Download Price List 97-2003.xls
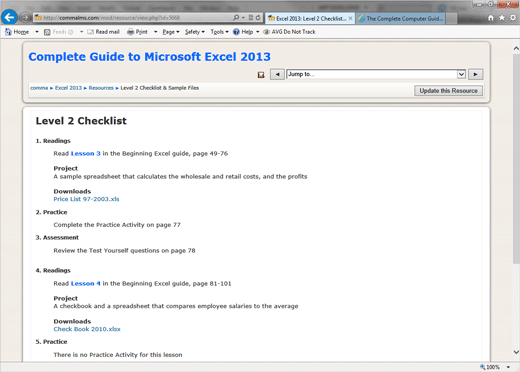Viewport: 520px width, 372px height. [x=86, y=199]
